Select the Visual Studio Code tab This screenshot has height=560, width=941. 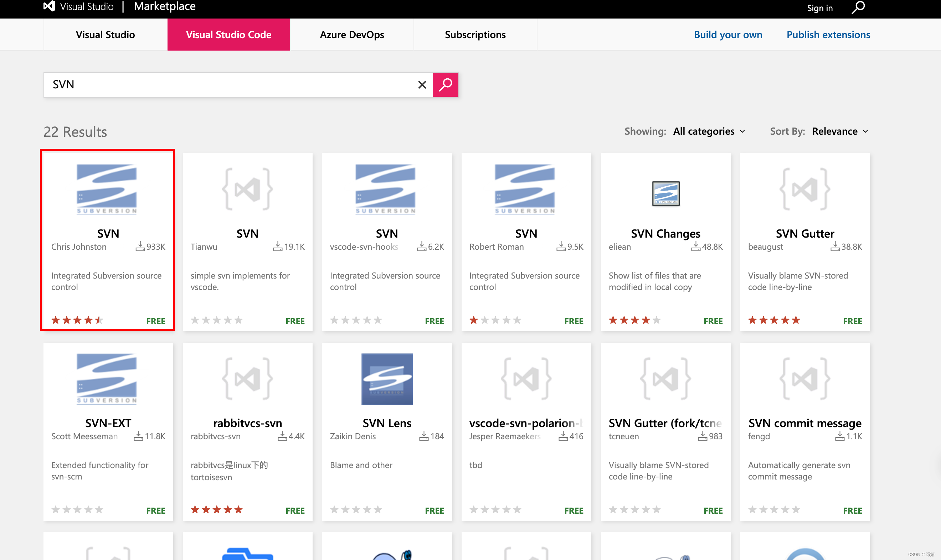(229, 34)
